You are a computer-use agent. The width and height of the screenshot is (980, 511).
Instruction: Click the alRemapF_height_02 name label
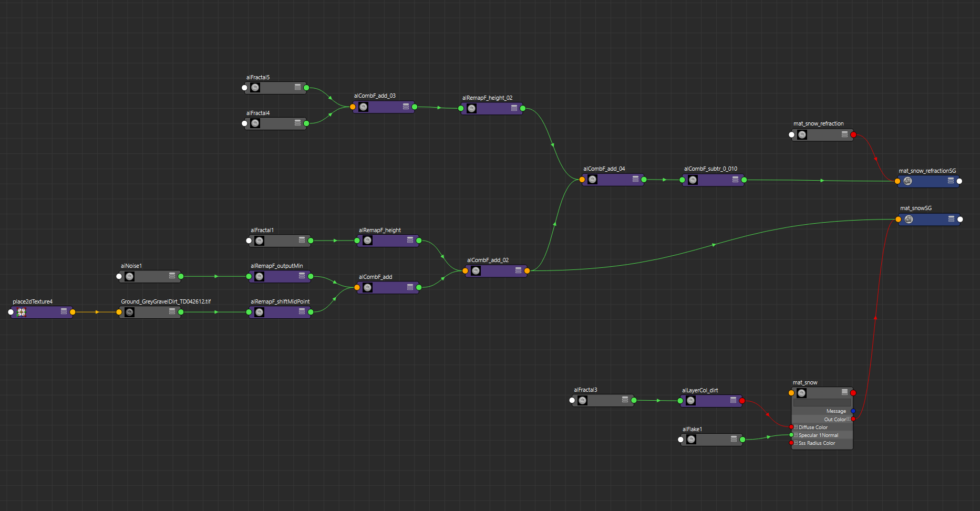coord(487,98)
